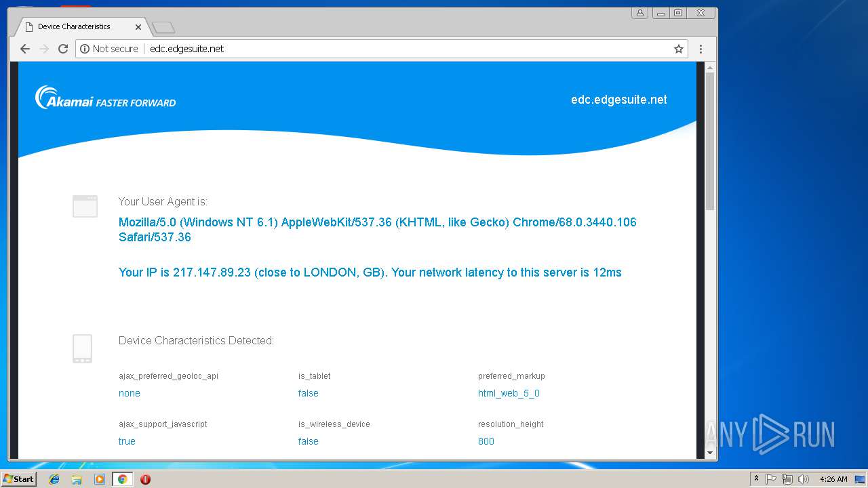Open network status tray icon
This screenshot has height=488, width=868.
787,479
